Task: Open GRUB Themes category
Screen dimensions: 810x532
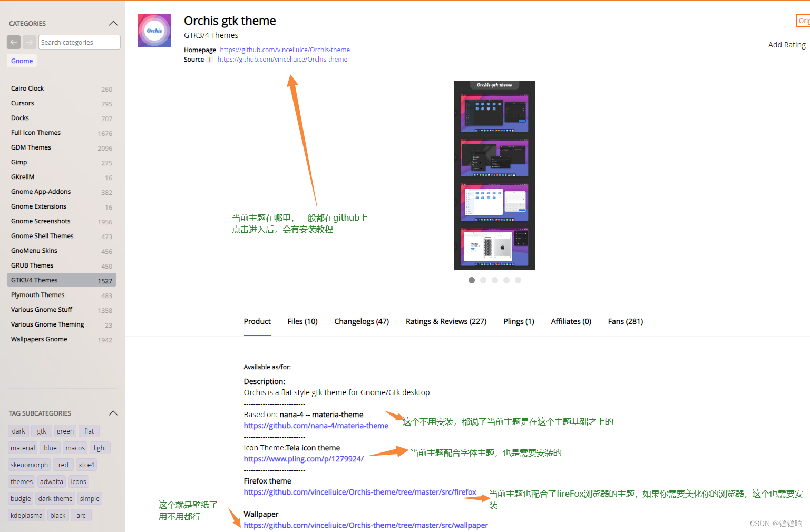Action: click(x=62, y=265)
